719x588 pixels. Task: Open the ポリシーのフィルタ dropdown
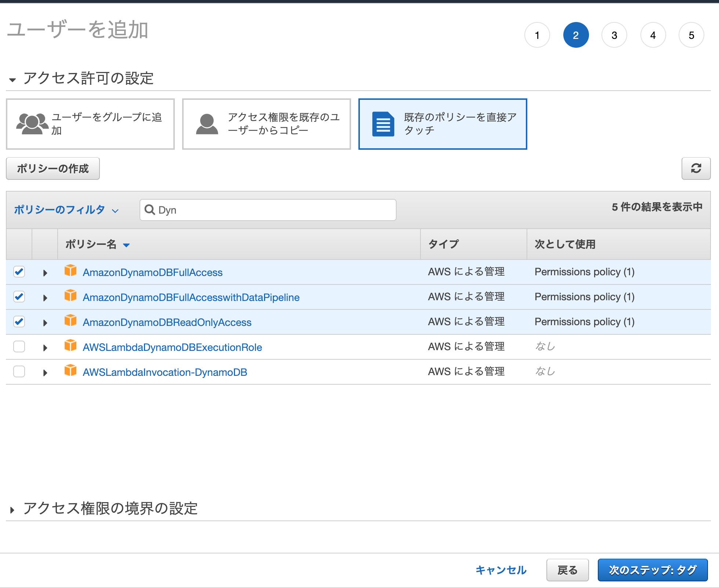pyautogui.click(x=66, y=210)
